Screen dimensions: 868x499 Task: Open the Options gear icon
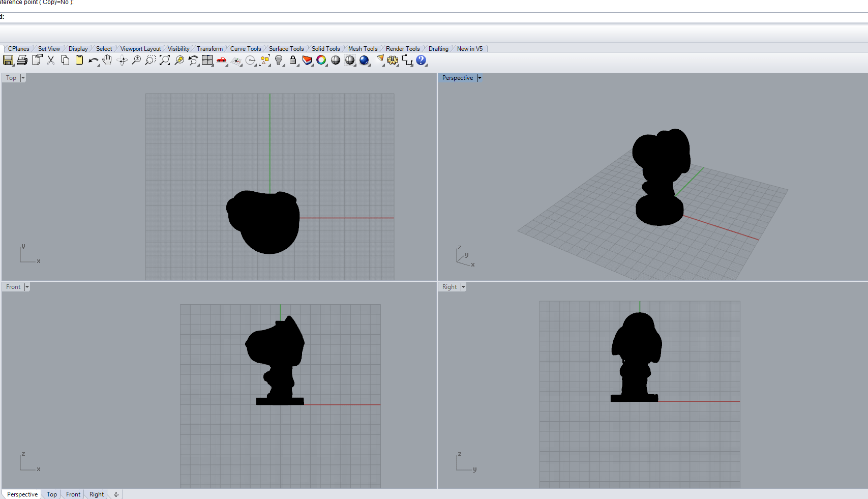[393, 60]
